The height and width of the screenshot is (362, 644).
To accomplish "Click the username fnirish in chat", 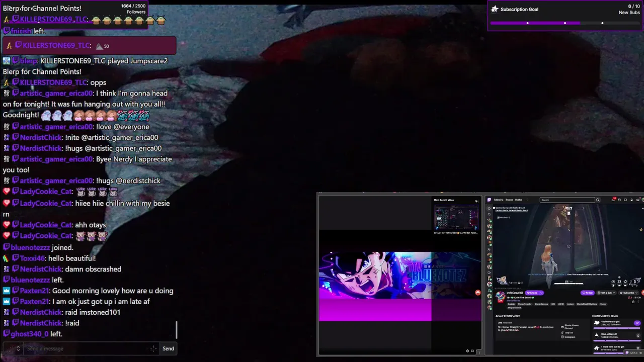I will [x=21, y=31].
